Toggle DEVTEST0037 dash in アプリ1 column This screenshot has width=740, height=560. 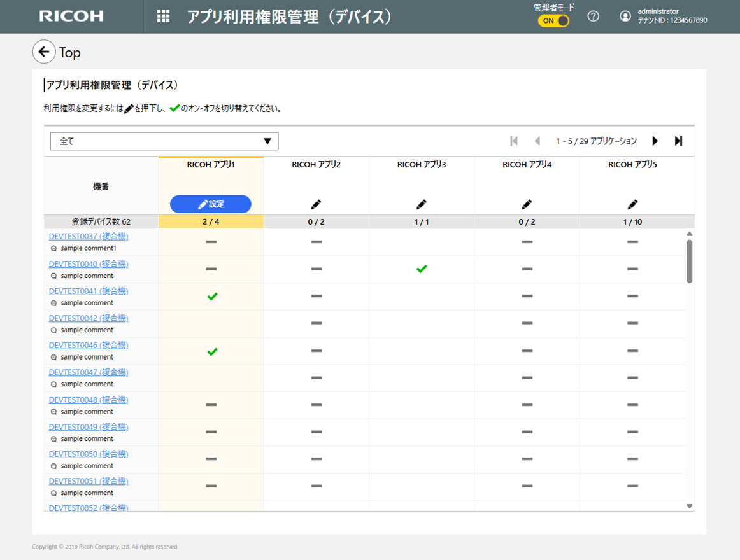point(211,242)
